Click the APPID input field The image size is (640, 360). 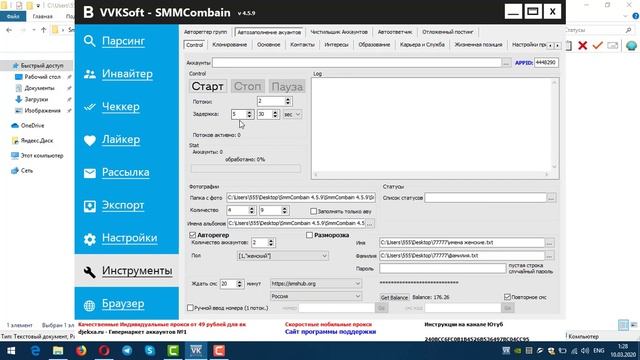546,62
